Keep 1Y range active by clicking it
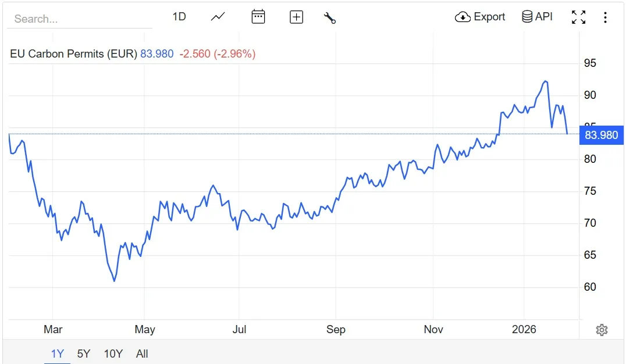This screenshot has height=364, width=626. click(56, 354)
